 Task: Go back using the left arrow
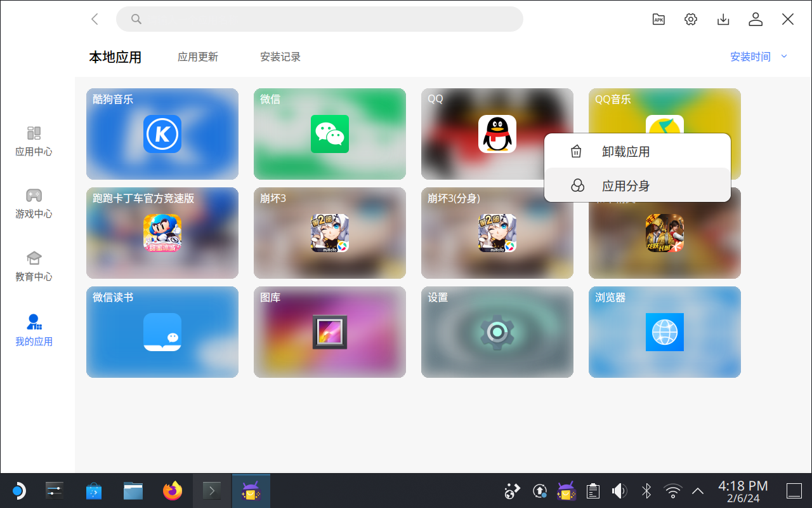(95, 19)
